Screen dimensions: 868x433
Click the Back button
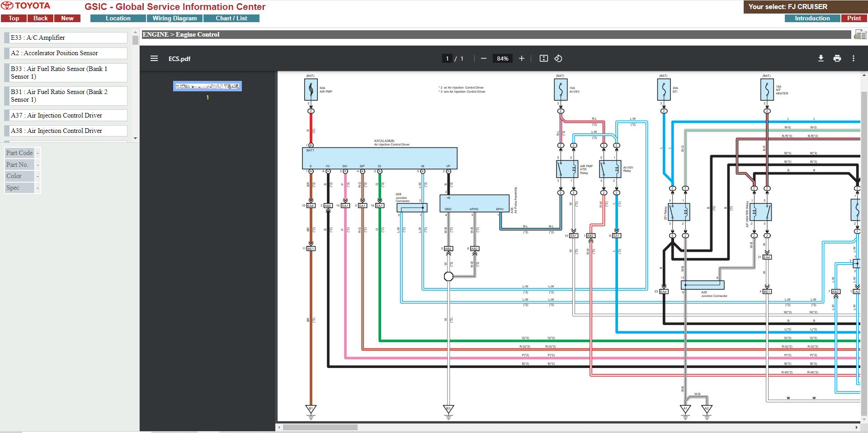click(40, 19)
